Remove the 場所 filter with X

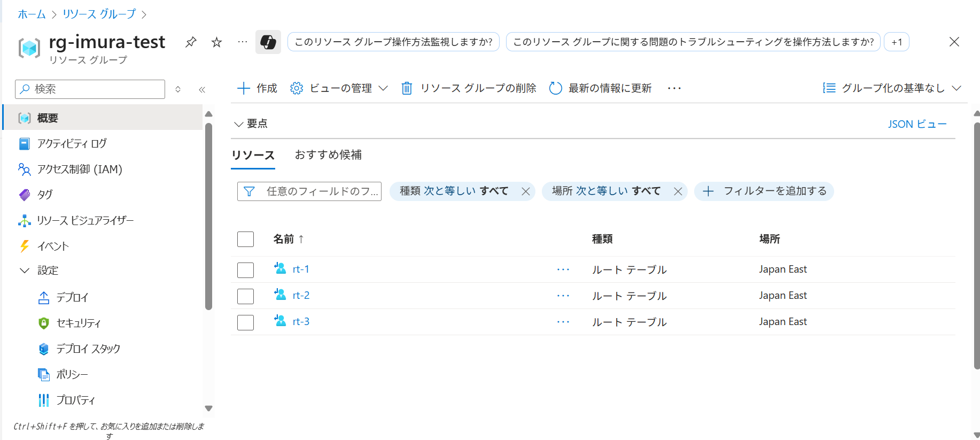point(678,191)
